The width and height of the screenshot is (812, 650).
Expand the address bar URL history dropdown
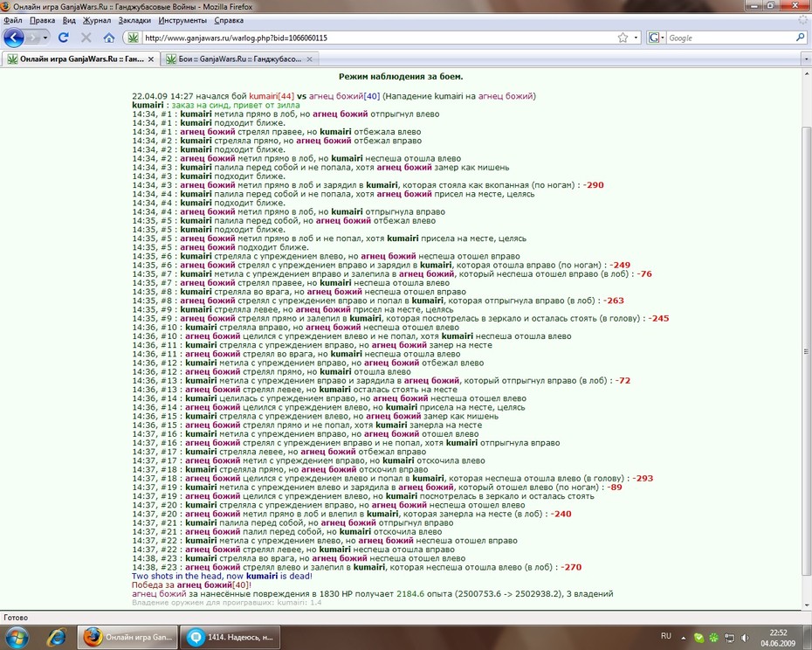coord(636,38)
